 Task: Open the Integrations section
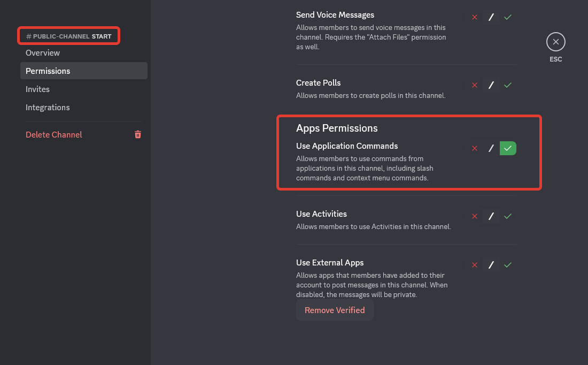tap(48, 108)
